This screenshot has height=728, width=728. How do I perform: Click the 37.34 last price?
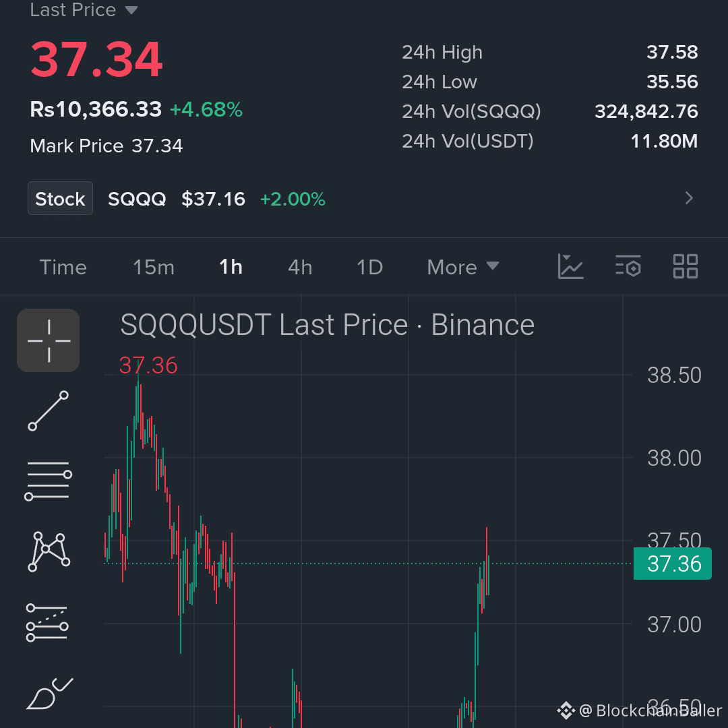[x=96, y=59]
